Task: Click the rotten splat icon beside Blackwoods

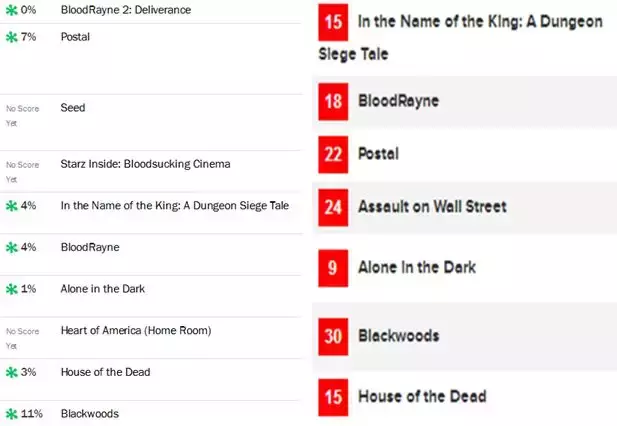Action: click(x=12, y=413)
